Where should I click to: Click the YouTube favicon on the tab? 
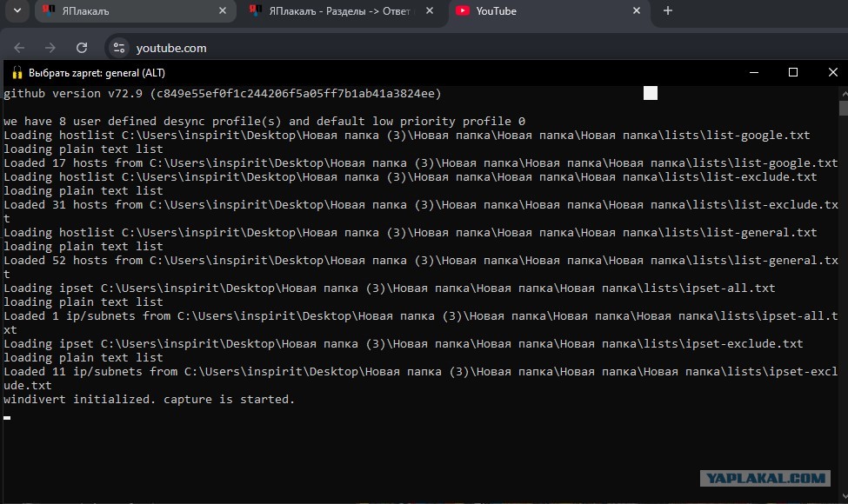[463, 10]
